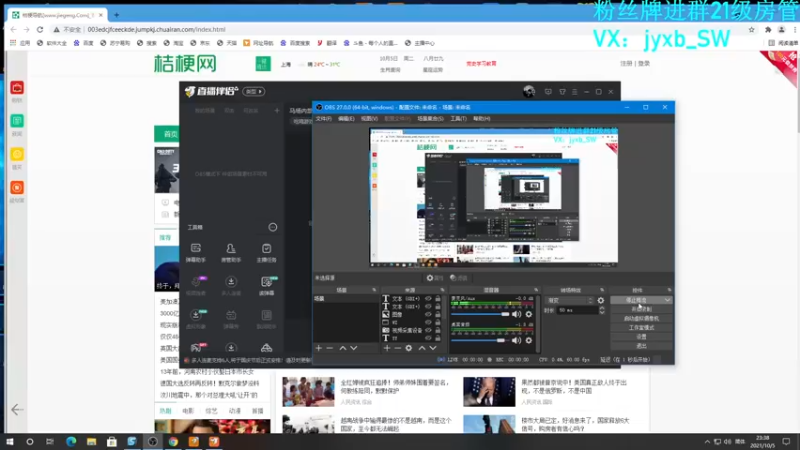
Task: Pop out the controls (控件) dock panel
Action: click(669, 290)
